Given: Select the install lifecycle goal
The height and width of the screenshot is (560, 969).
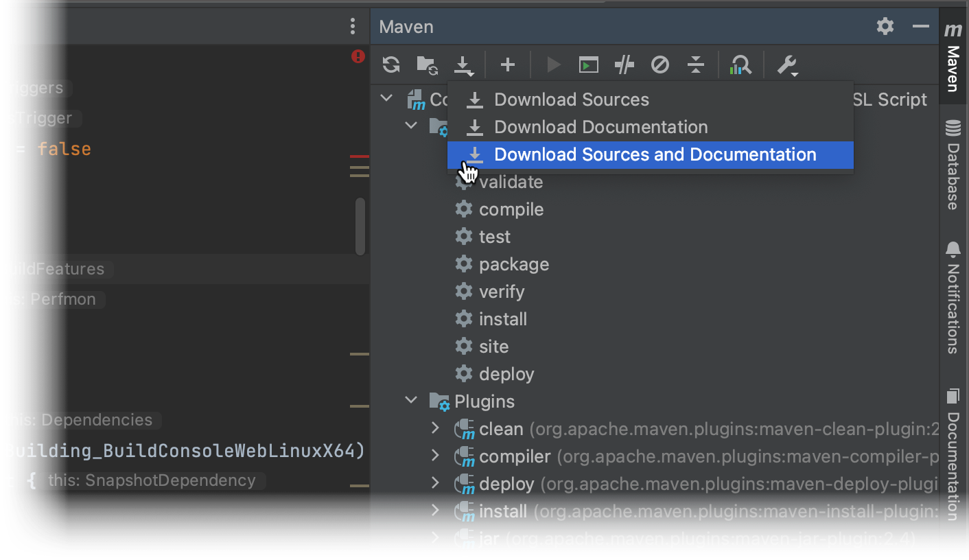Looking at the screenshot, I should point(502,318).
